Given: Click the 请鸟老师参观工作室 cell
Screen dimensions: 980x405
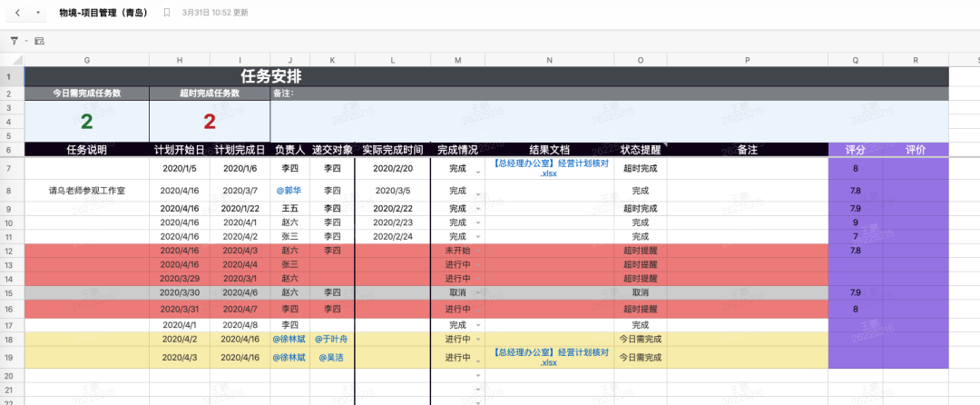Looking at the screenshot, I should (x=86, y=191).
